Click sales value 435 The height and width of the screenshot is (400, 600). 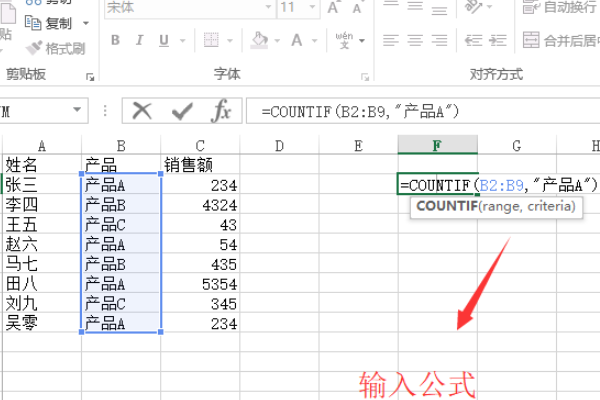(x=200, y=264)
